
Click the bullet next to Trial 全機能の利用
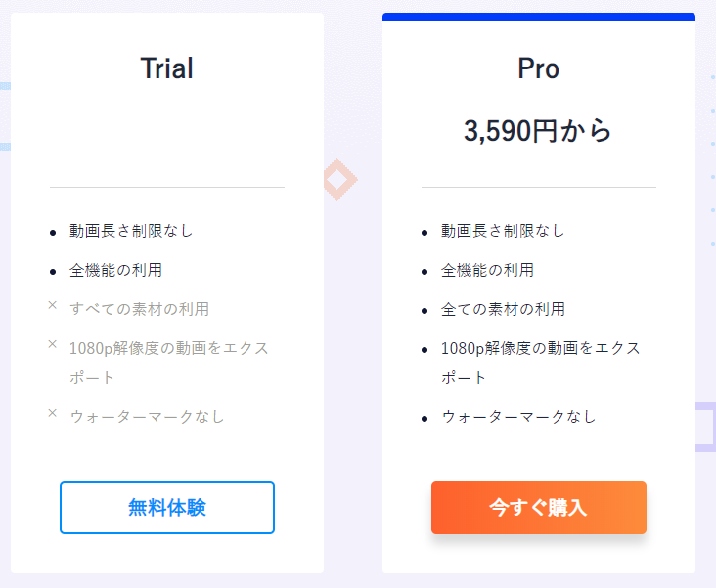(53, 272)
